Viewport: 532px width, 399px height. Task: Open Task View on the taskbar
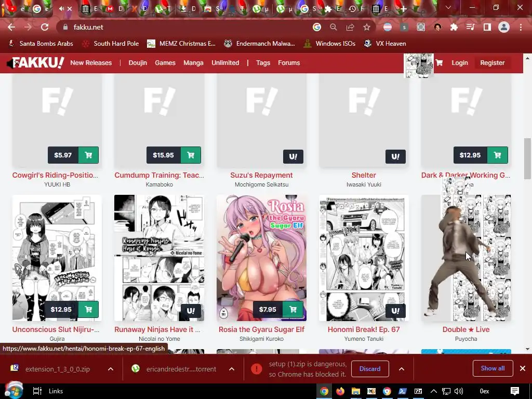pyautogui.click(x=37, y=391)
